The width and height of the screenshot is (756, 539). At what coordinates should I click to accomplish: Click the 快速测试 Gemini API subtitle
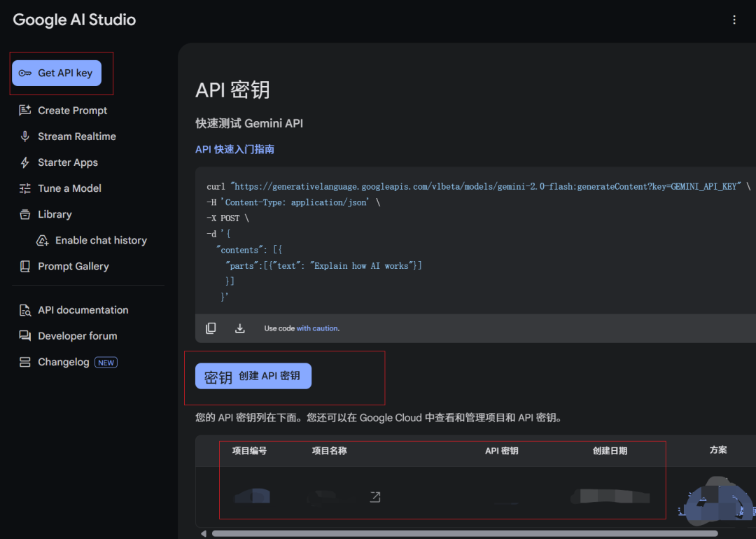[249, 123]
